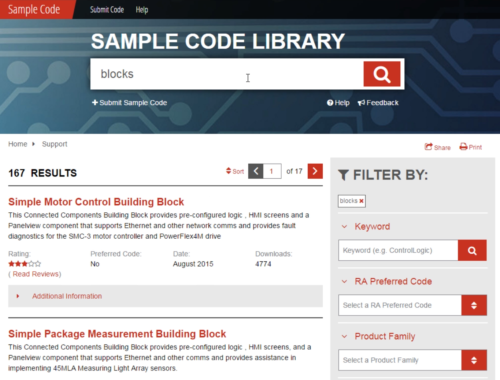Click the 'of 17' page count text

294,171
